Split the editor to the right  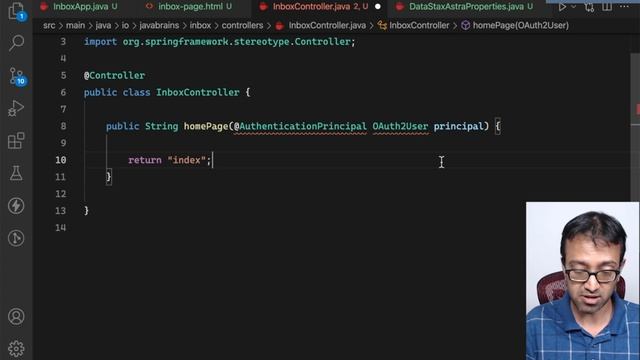pyautogui.click(x=607, y=7)
